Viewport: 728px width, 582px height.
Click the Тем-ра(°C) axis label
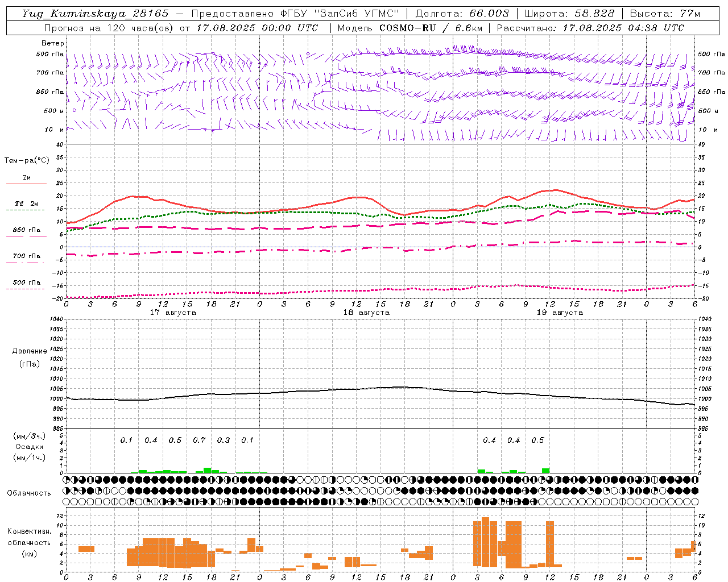click(27, 161)
